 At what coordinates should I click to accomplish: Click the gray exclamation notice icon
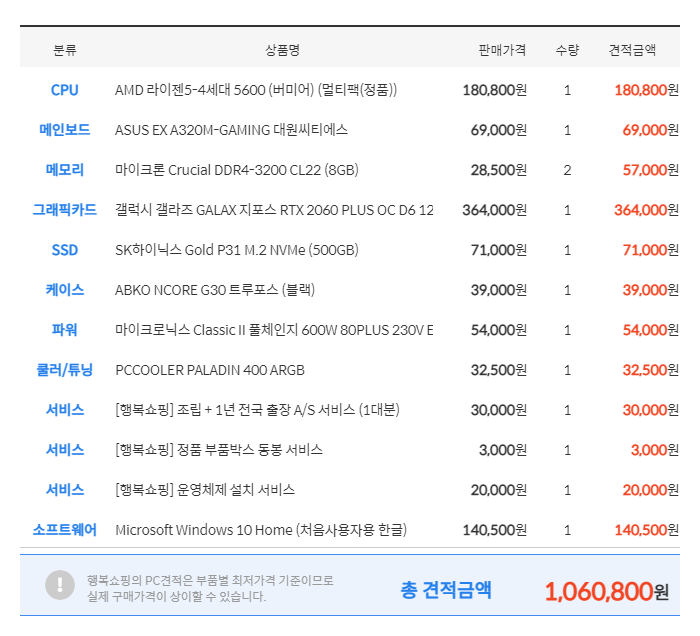(60, 585)
